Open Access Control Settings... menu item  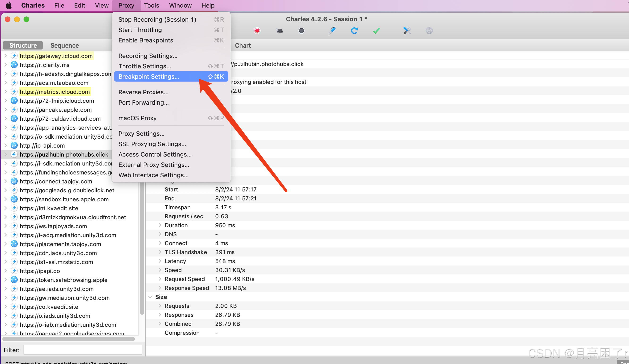coord(171,154)
